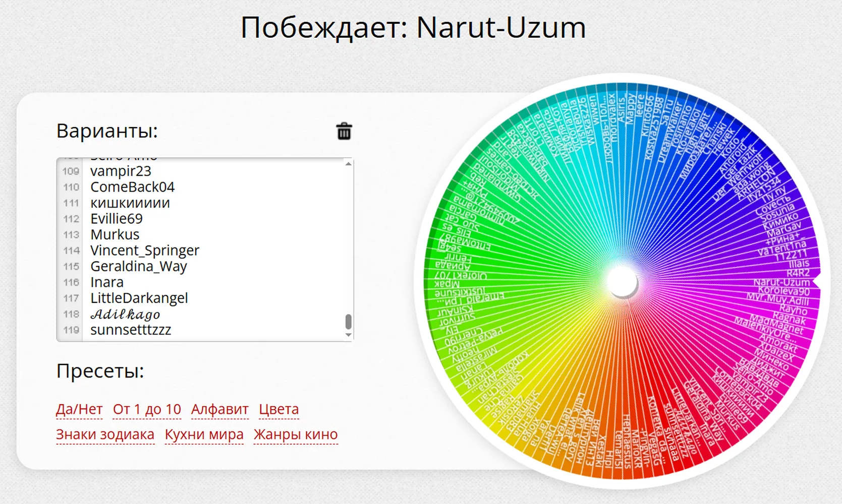842x504 pixels.
Task: Click the Пресеты: label
Action: click(100, 371)
